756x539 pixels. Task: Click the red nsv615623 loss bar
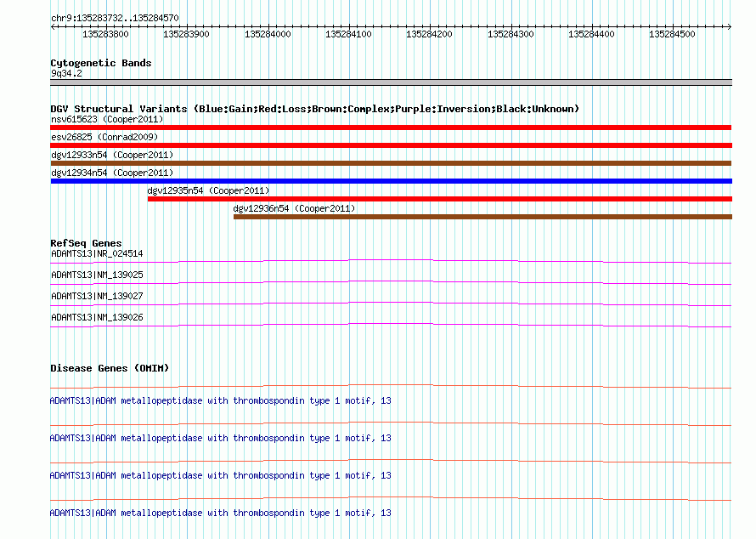(391, 128)
